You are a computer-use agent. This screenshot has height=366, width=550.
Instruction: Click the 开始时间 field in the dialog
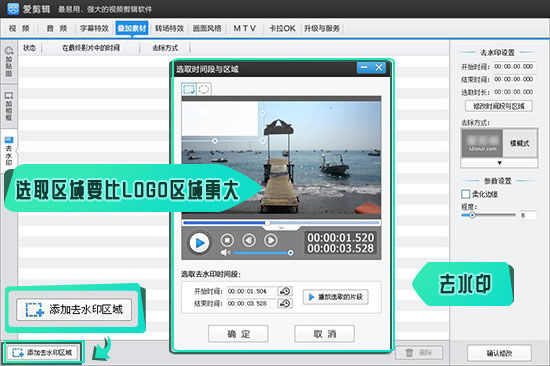tap(251, 291)
